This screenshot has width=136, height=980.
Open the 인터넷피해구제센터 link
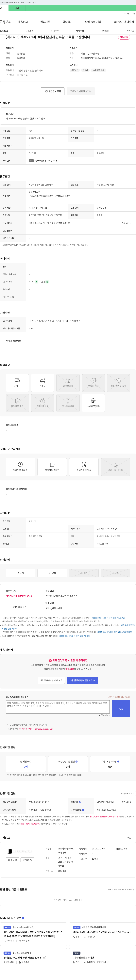pos(36,729)
